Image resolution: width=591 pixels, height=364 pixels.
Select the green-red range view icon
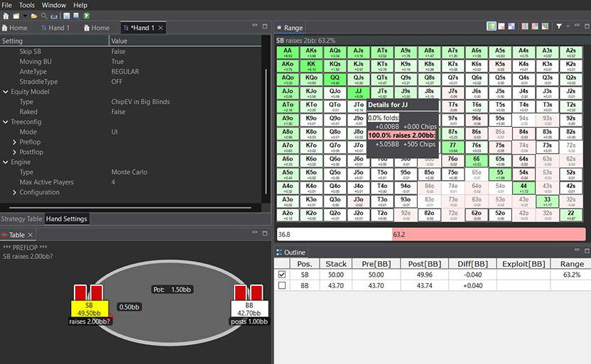492,26
